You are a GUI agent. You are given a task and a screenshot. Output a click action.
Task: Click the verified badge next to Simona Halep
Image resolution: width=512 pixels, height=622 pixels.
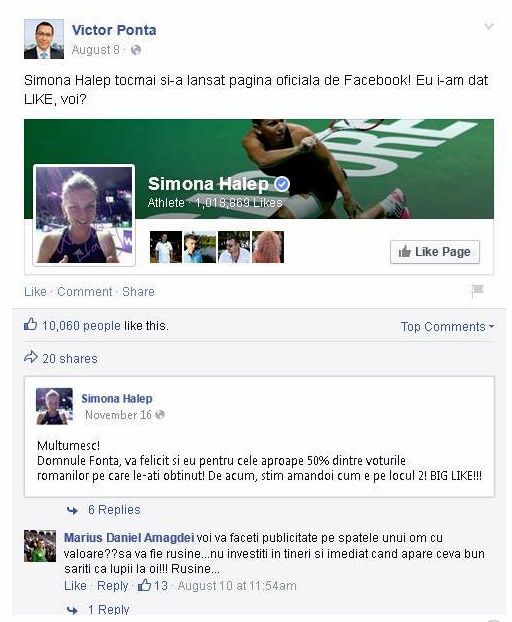point(282,184)
